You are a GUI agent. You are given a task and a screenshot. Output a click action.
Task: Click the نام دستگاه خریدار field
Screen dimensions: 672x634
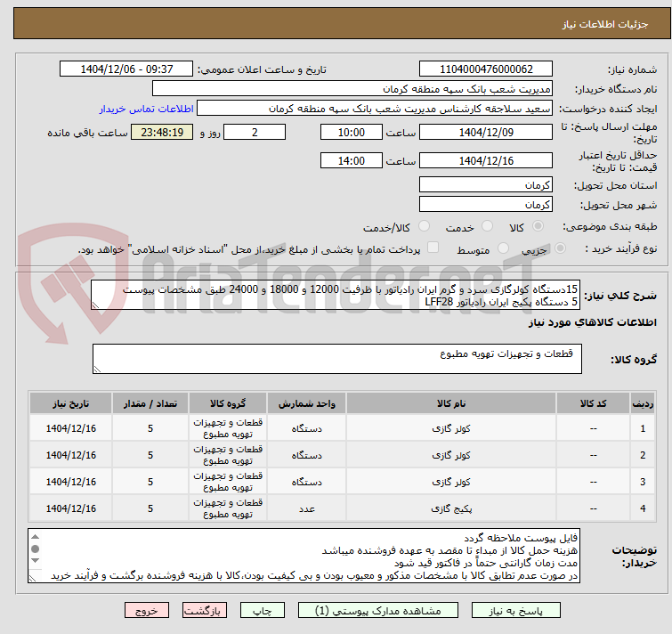click(x=352, y=89)
